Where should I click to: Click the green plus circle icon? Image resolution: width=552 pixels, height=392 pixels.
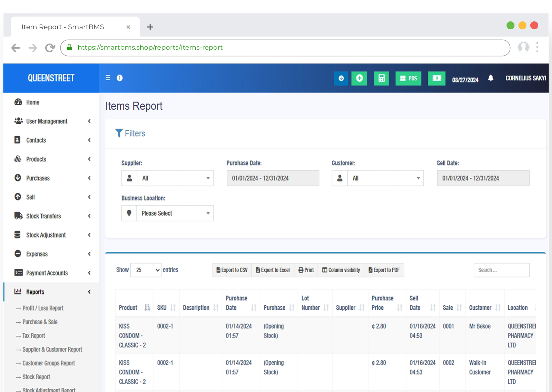coord(359,78)
